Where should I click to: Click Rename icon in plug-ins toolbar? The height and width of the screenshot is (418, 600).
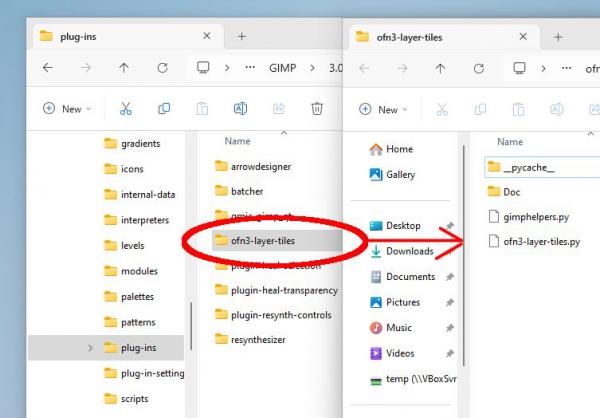(240, 109)
